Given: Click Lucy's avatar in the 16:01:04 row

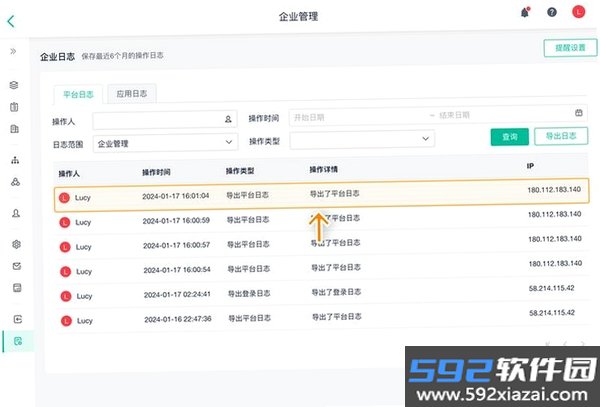Looking at the screenshot, I should tap(64, 198).
